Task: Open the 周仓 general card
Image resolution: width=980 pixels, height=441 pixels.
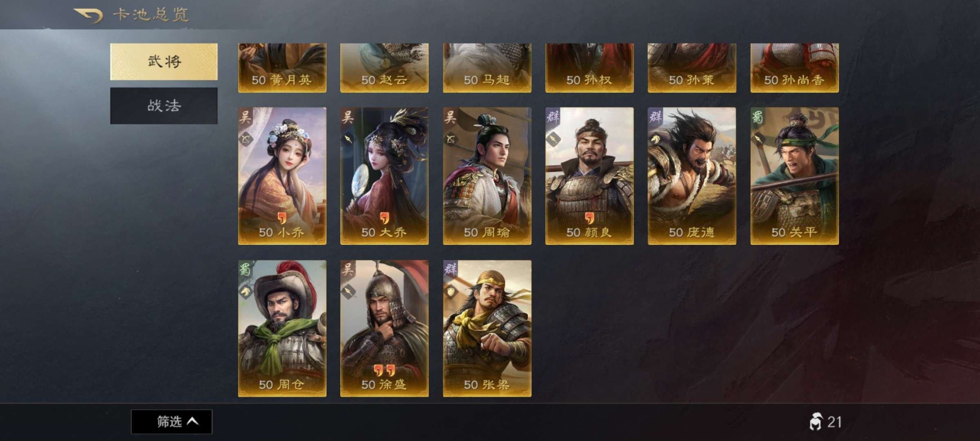Action: 282,328
